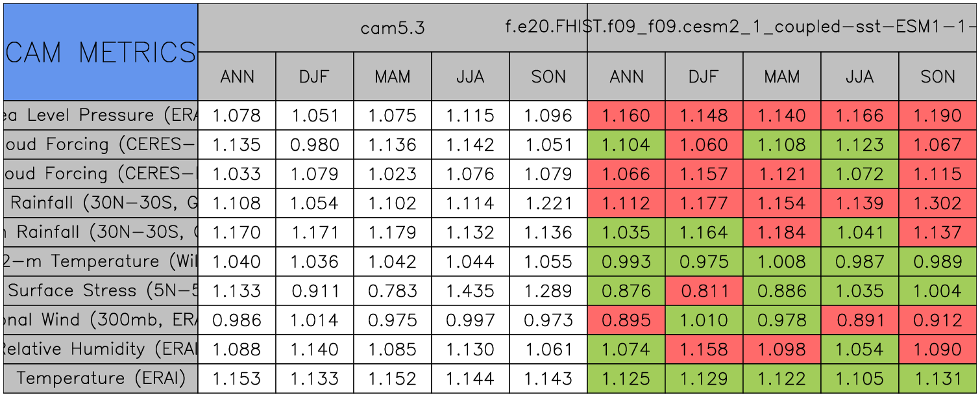The height and width of the screenshot is (397, 980).
Task: Click the red cell with value 1.302
Action: (938, 203)
